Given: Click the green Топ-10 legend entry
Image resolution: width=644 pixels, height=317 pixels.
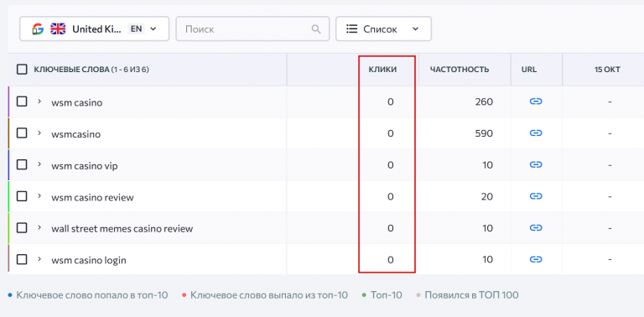Looking at the screenshot, I should [382, 295].
